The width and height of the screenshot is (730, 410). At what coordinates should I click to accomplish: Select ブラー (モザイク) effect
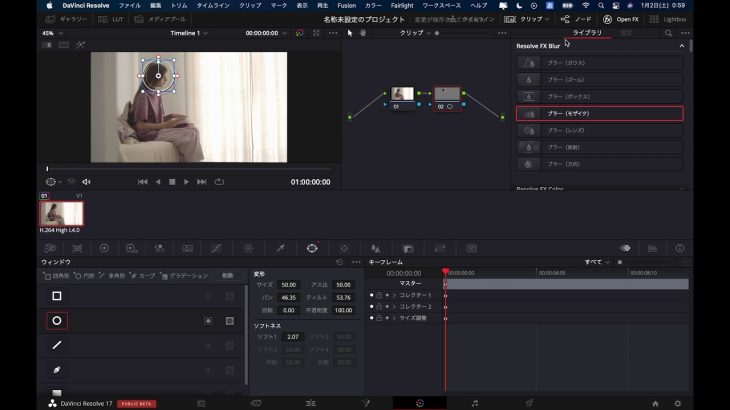(600, 114)
